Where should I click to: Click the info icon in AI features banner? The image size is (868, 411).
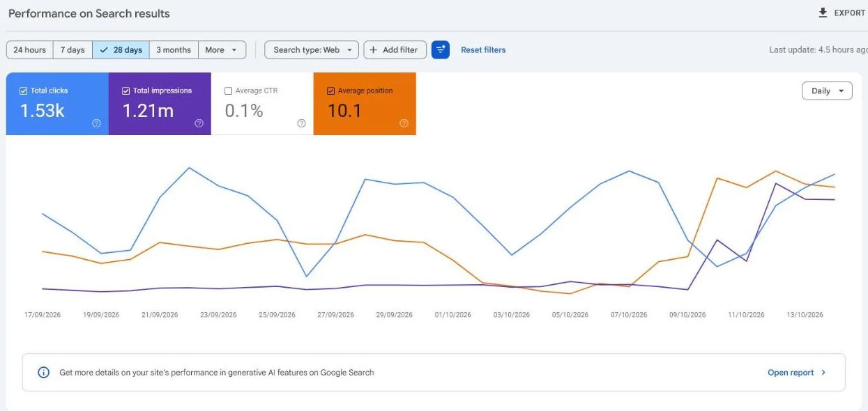click(43, 373)
